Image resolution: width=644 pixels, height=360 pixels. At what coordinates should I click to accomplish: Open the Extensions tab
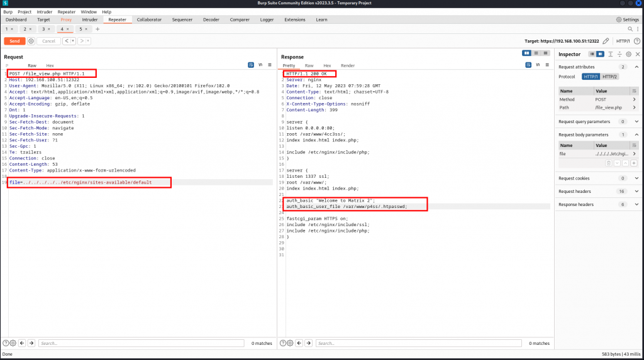tap(295, 19)
